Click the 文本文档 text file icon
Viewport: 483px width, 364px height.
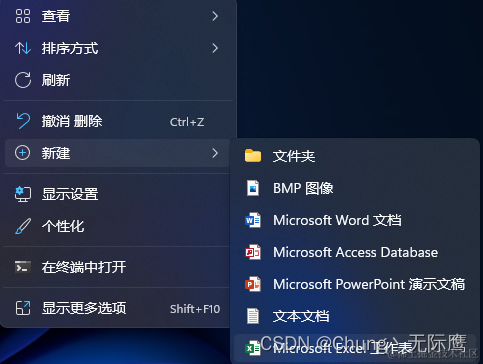(253, 316)
